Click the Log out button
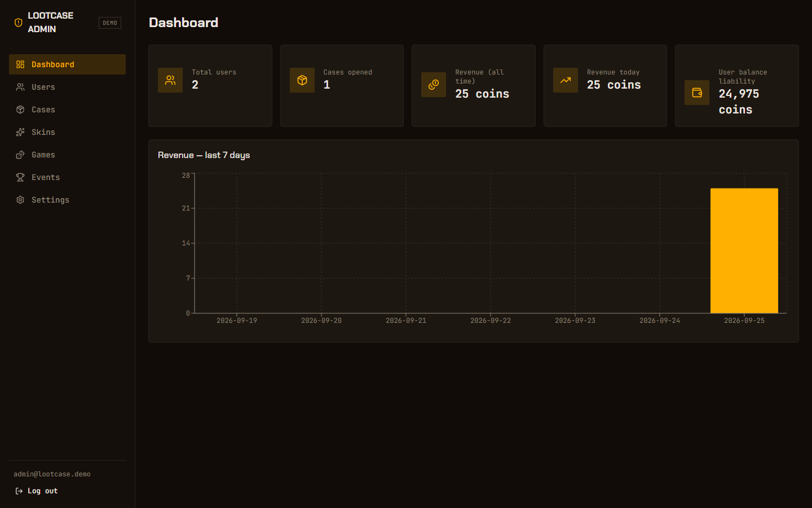The image size is (812, 508). 37,491
